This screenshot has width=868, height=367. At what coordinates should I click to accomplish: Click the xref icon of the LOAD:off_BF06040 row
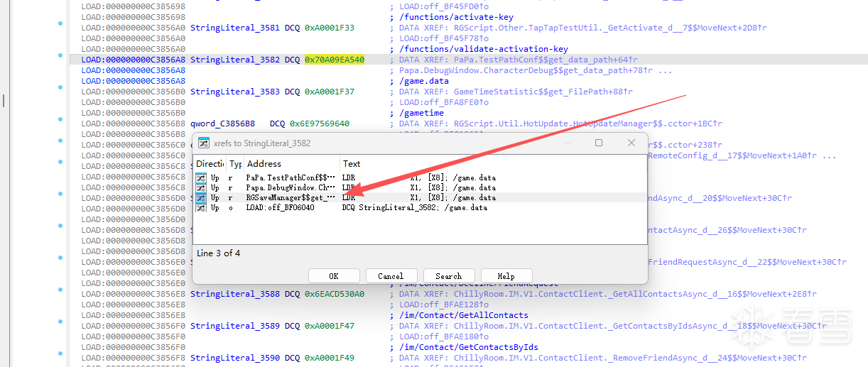(x=202, y=207)
